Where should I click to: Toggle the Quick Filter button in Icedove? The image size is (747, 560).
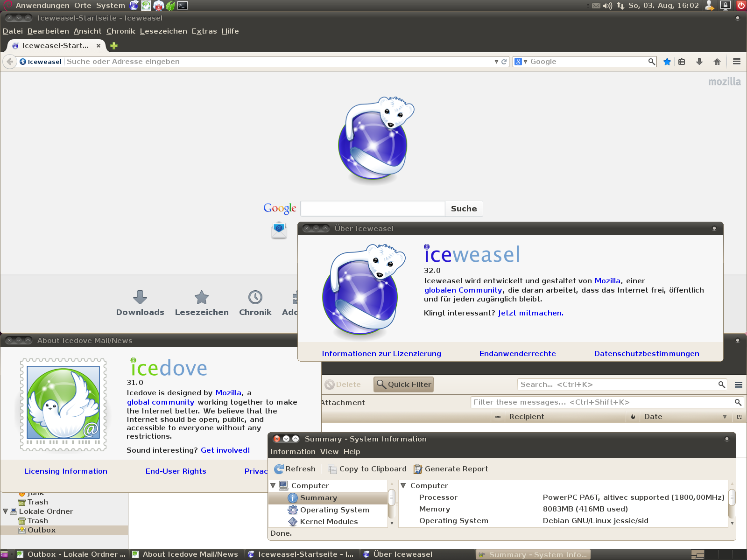tap(404, 385)
